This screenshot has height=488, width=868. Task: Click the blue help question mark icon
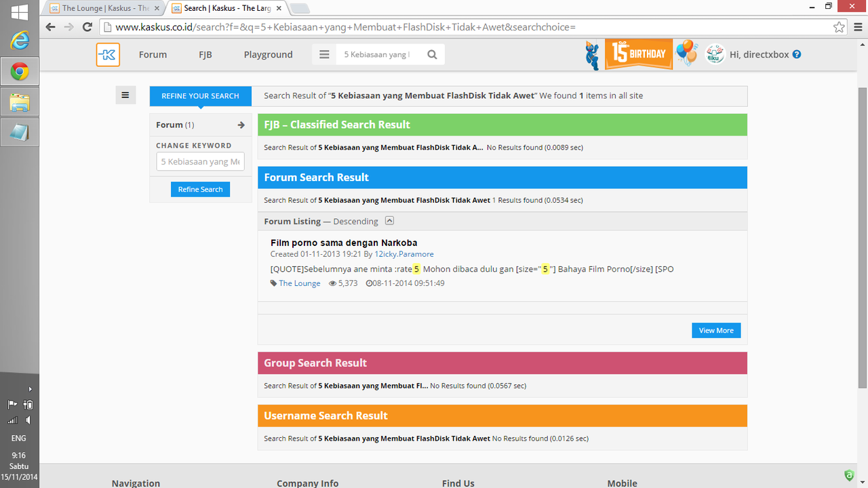797,54
